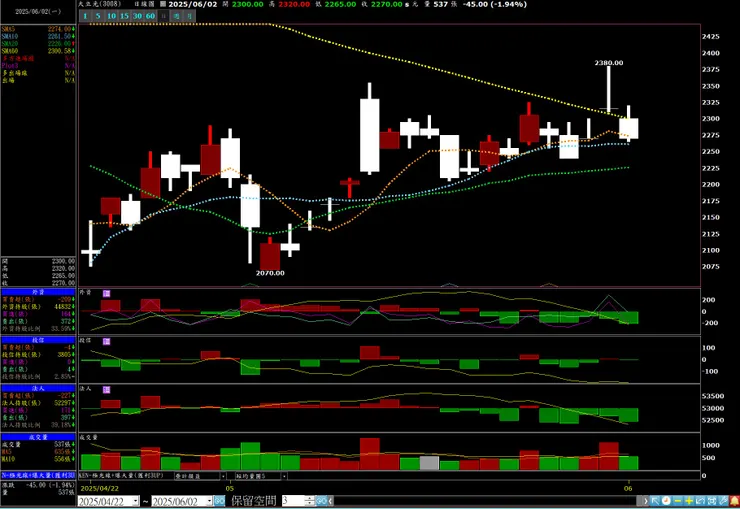Switch to the daily (日) chart button
The width and height of the screenshot is (740, 509).
163,16
